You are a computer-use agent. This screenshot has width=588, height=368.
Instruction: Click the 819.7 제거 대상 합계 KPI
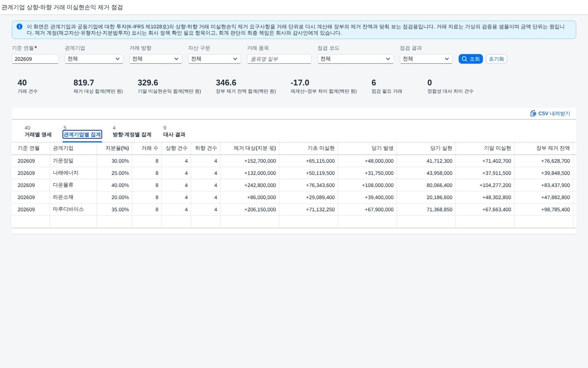(98, 86)
